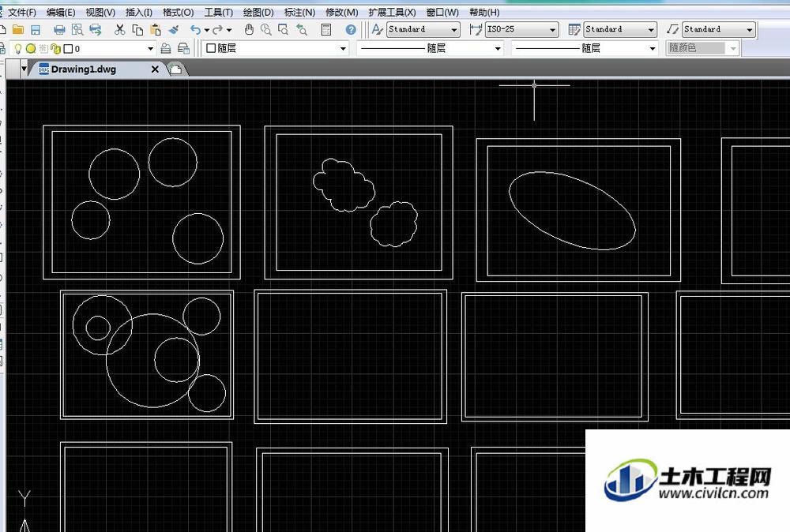Viewport: 790px width, 532px height.
Task: Click the Copy icon
Action: (x=137, y=30)
